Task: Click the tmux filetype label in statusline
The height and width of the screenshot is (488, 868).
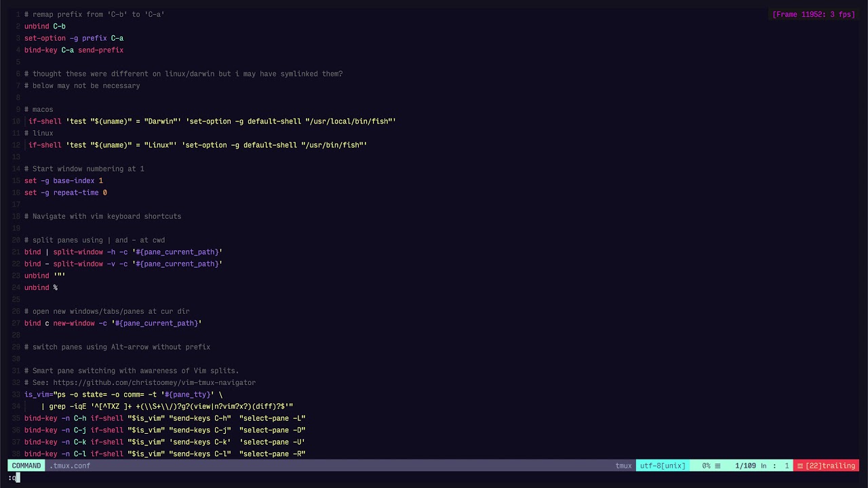Action: click(x=623, y=466)
